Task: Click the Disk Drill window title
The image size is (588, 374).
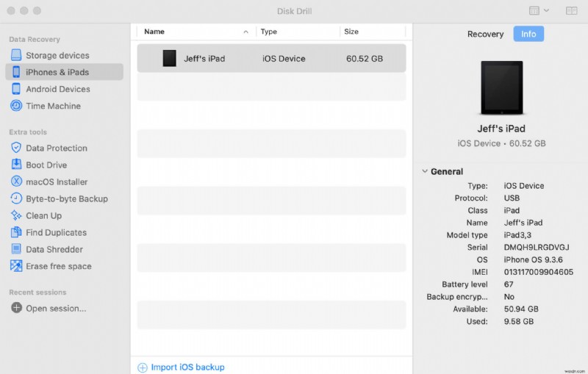Action: (294, 11)
